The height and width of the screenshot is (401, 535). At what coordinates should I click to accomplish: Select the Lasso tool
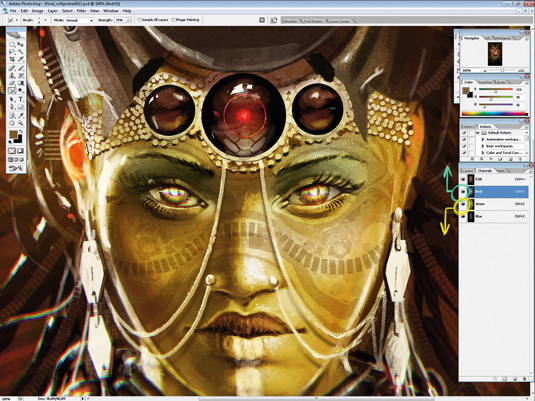[12, 52]
